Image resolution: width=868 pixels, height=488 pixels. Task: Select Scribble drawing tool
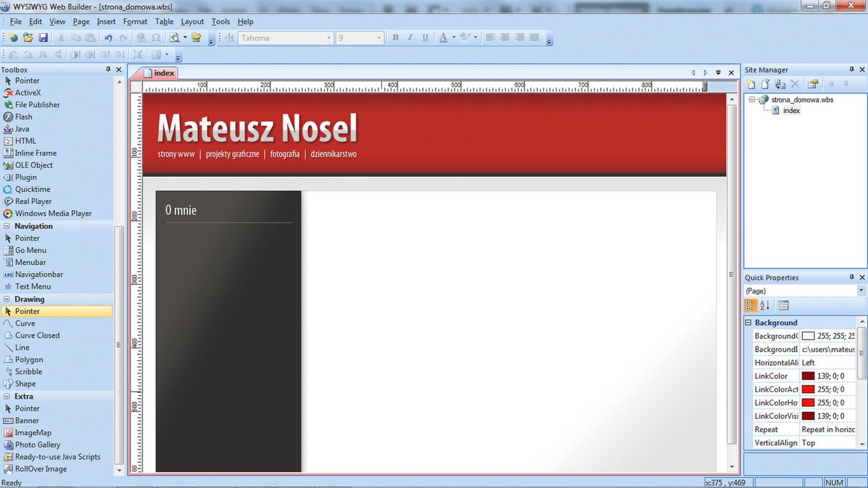tap(28, 371)
